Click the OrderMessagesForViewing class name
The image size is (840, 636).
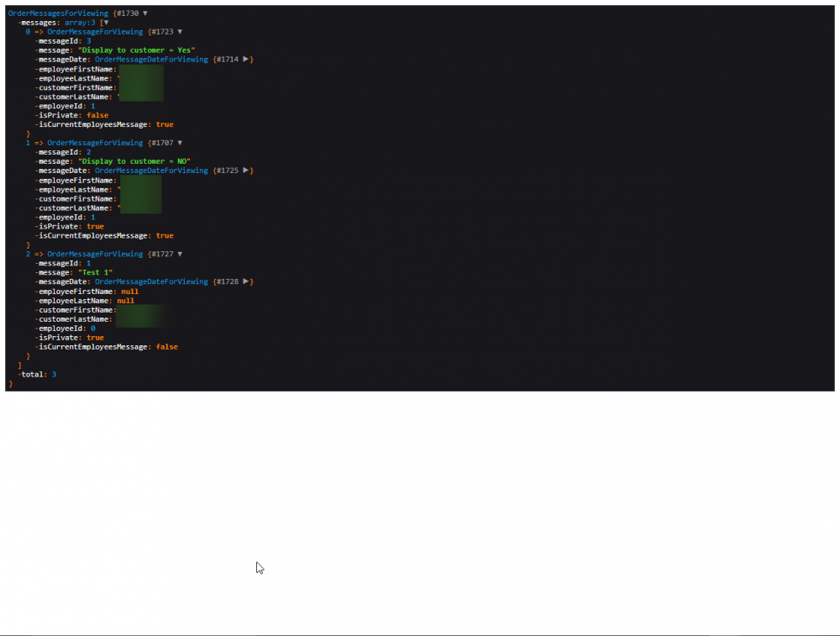click(59, 13)
